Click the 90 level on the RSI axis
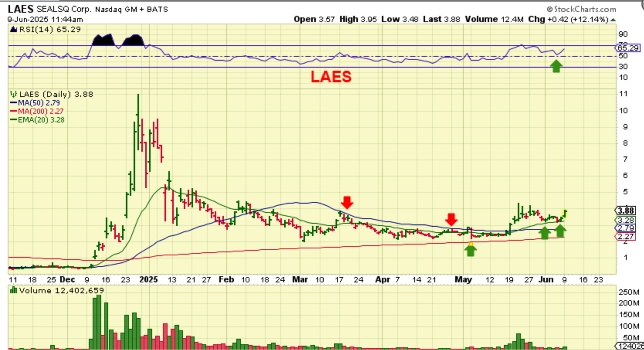This screenshot has height=350, width=644. point(623,34)
